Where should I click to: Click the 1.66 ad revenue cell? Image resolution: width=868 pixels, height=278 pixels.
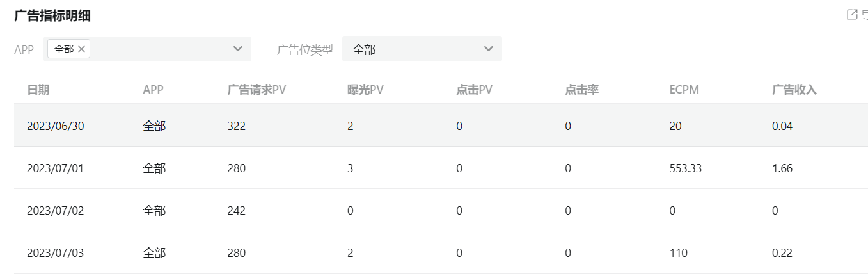coord(782,168)
